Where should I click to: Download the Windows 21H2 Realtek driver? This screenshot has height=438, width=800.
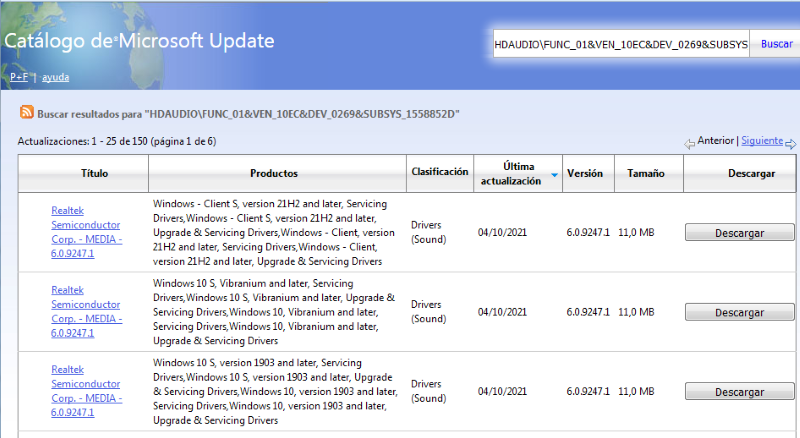pos(739,233)
